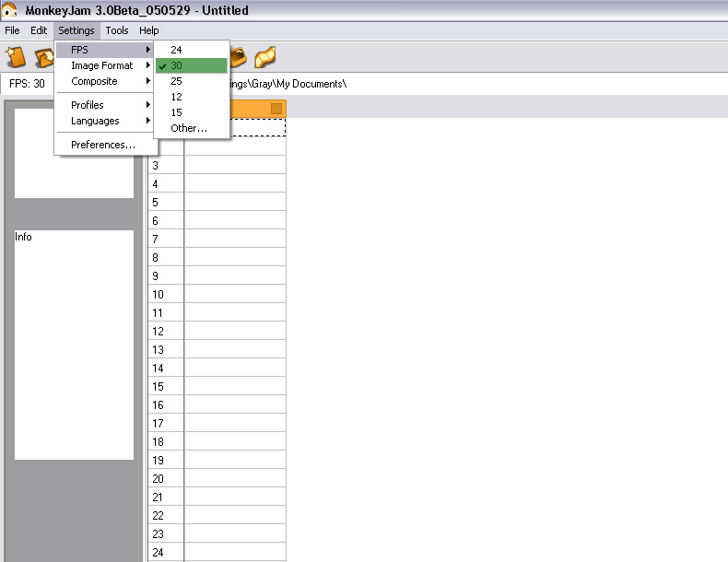Expand the Languages submenu
728x562 pixels.
pyautogui.click(x=104, y=121)
